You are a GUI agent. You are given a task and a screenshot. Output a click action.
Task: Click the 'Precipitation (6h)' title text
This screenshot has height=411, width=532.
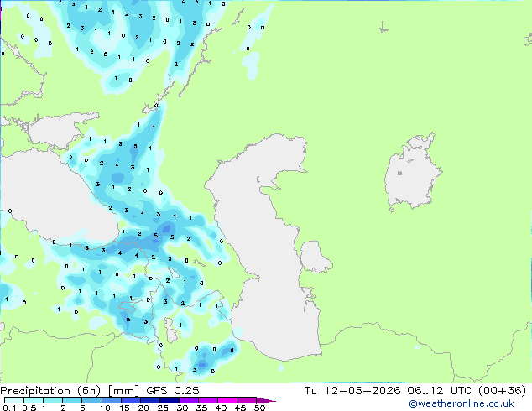pyautogui.click(x=50, y=391)
